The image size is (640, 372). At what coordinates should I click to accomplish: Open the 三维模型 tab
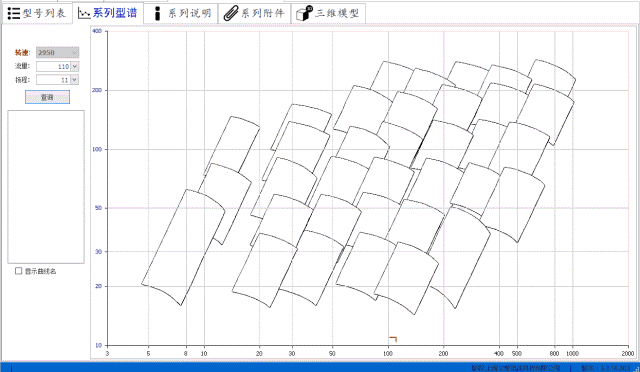(x=328, y=13)
